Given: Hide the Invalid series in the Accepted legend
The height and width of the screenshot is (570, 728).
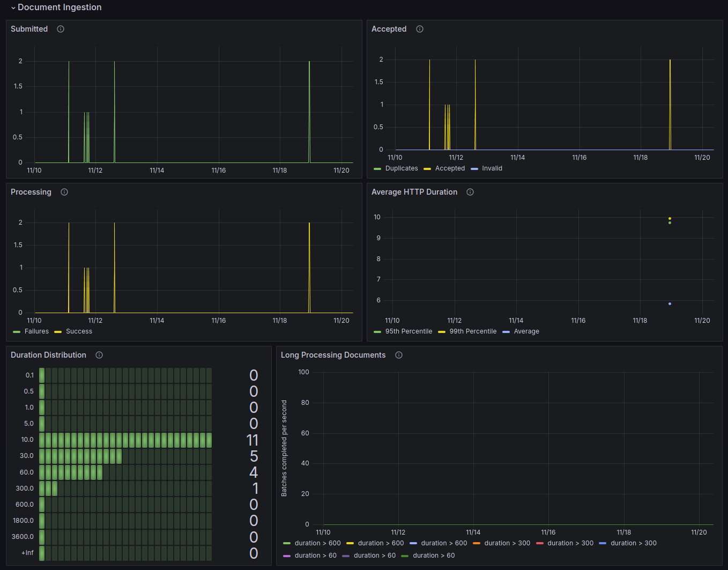Looking at the screenshot, I should (492, 168).
